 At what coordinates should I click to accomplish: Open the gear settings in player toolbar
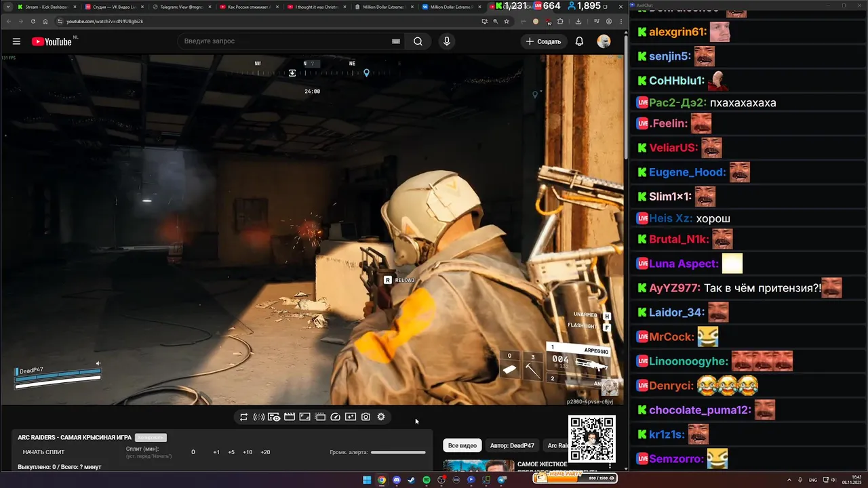point(381,417)
